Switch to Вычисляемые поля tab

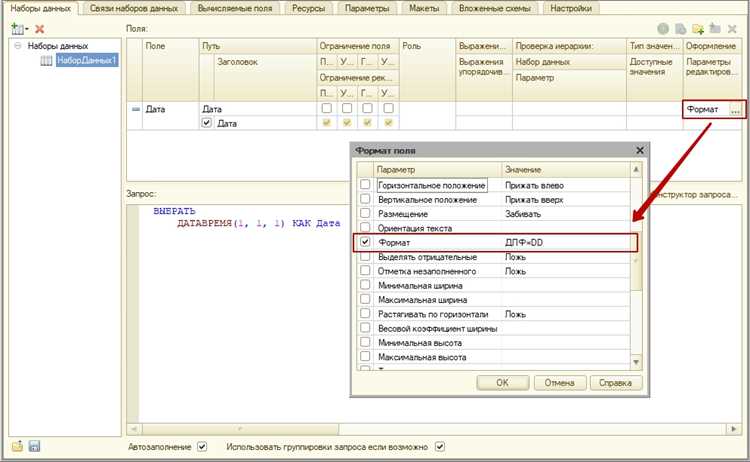pyautogui.click(x=235, y=8)
